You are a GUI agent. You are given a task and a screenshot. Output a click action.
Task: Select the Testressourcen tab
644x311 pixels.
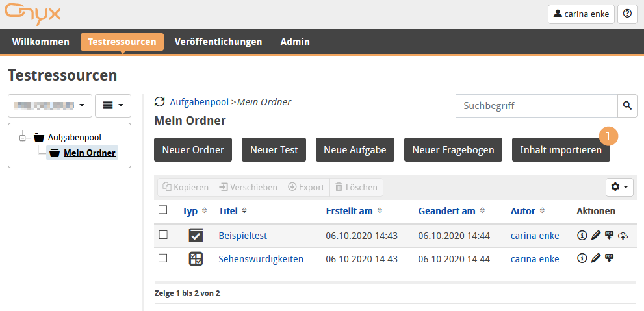[x=122, y=42]
